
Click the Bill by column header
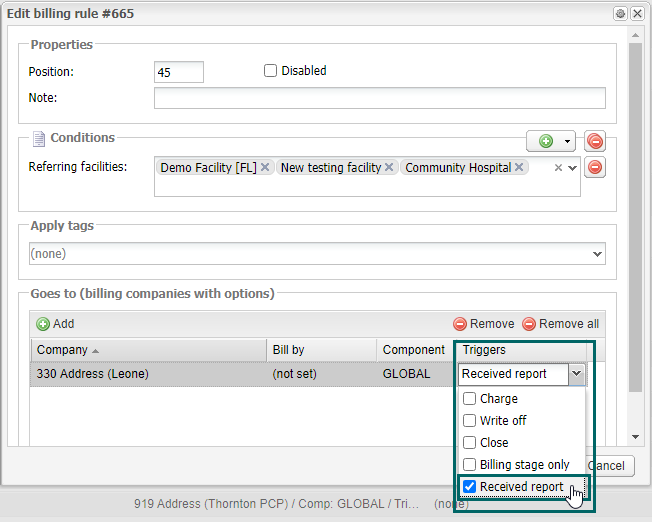(321, 350)
